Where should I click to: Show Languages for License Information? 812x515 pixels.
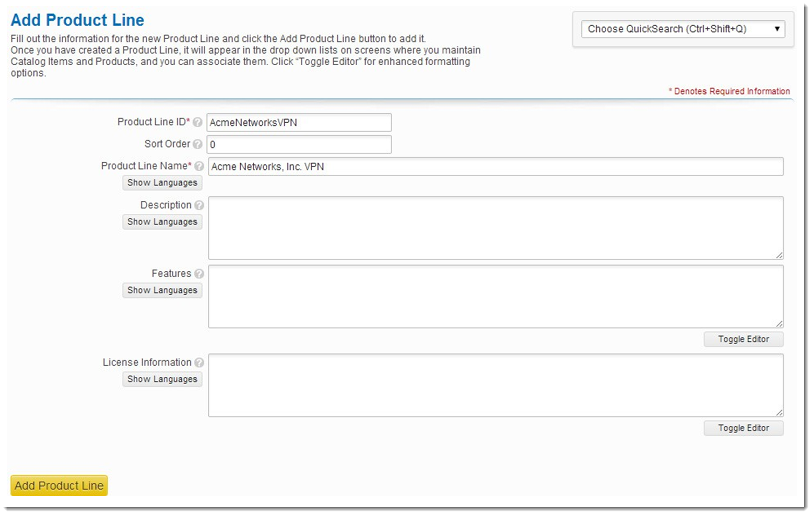click(x=162, y=379)
